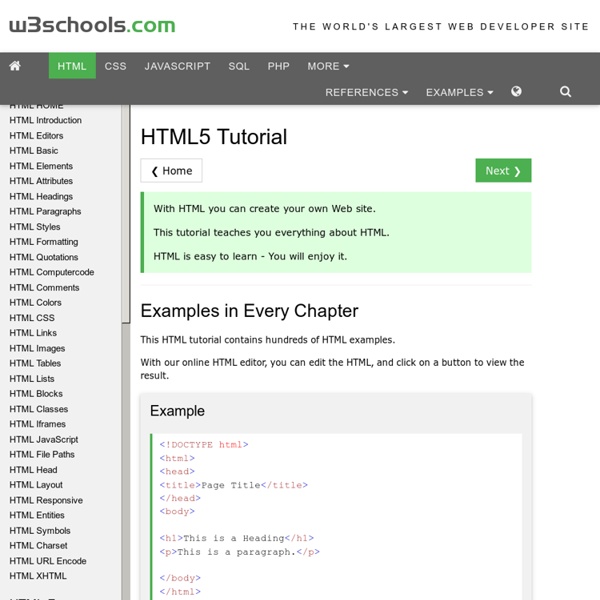The width and height of the screenshot is (600, 600).
Task: Open HTML CSS in sidebar
Action: point(32,318)
